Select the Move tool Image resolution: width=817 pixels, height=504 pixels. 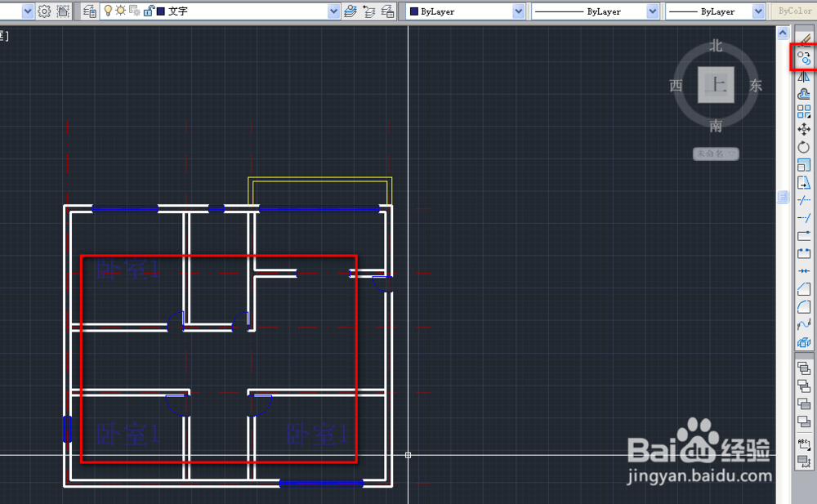[804, 129]
